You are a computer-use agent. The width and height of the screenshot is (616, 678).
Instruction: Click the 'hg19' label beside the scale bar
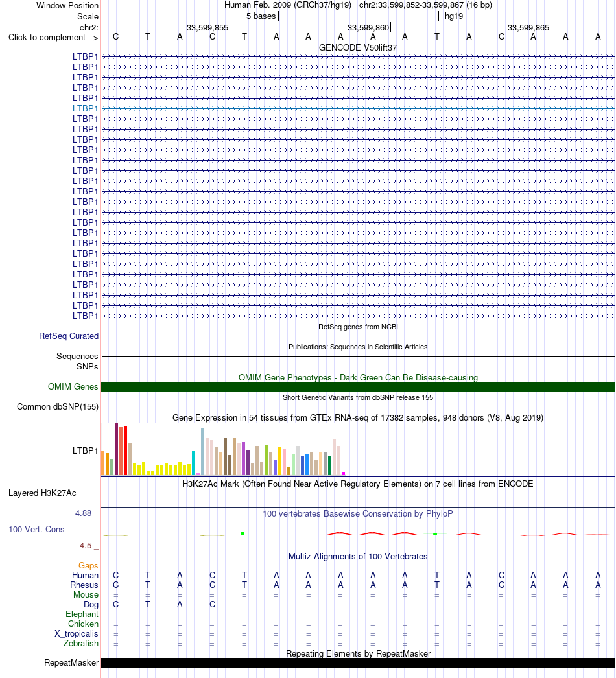pyautogui.click(x=454, y=16)
